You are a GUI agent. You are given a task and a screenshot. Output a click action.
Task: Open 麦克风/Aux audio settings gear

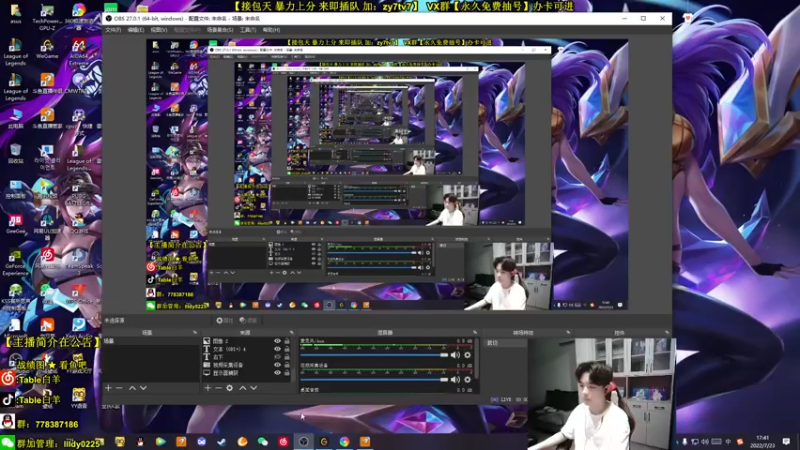(467, 355)
